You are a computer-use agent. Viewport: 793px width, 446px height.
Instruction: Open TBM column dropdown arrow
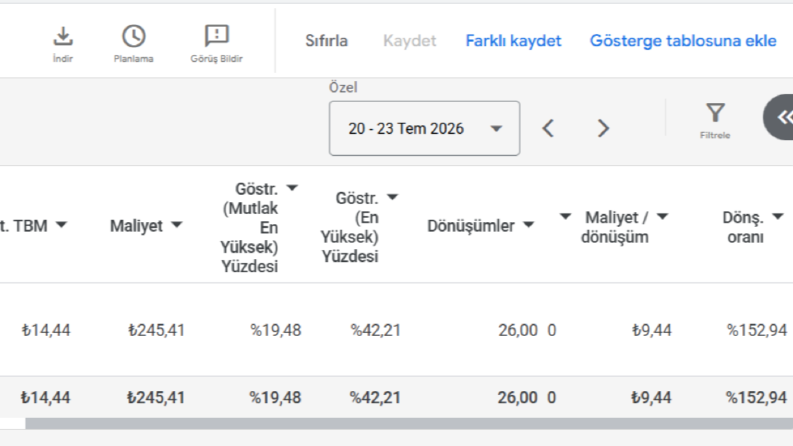pos(61,225)
